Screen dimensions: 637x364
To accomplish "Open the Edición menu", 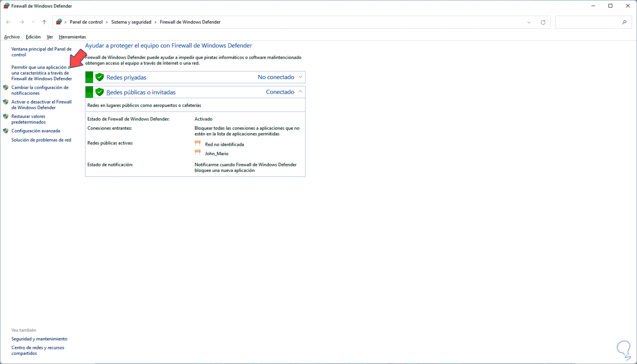I will pyautogui.click(x=33, y=37).
